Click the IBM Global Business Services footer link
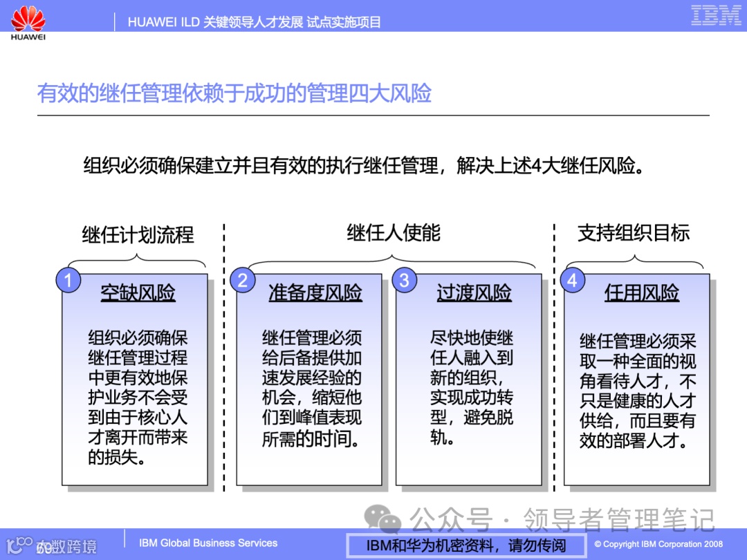 [x=207, y=543]
